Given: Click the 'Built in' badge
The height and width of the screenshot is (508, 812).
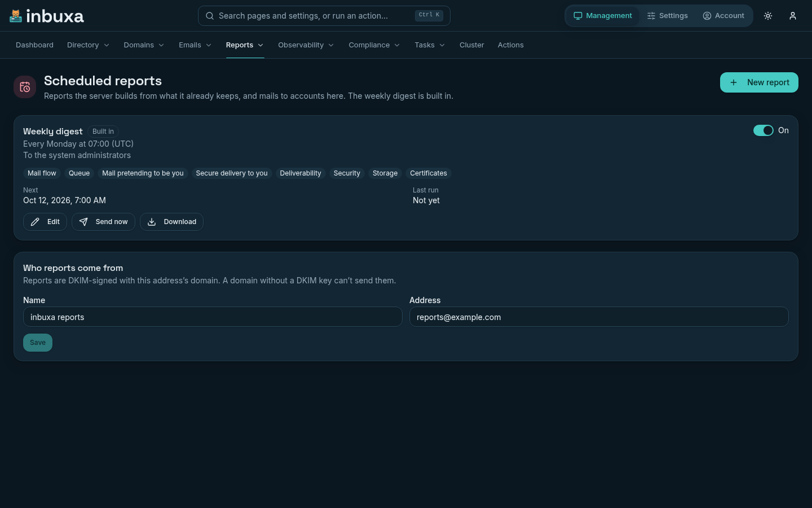Looking at the screenshot, I should click(103, 132).
